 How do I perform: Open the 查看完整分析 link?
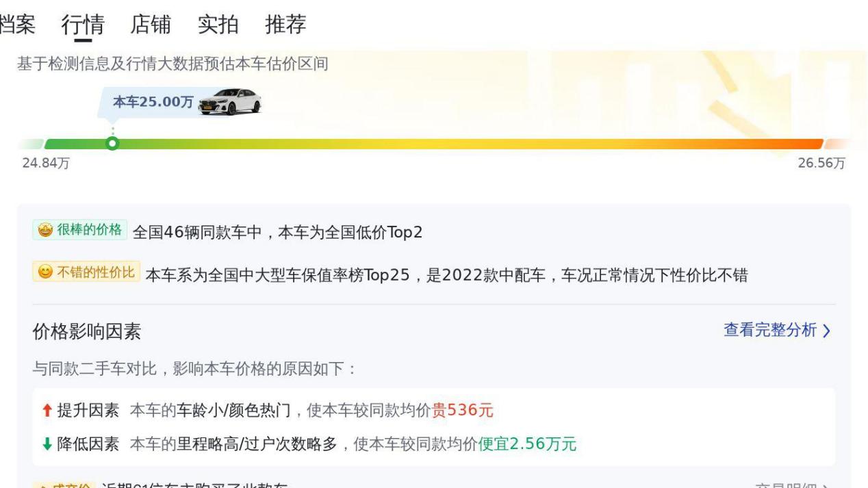tap(770, 331)
